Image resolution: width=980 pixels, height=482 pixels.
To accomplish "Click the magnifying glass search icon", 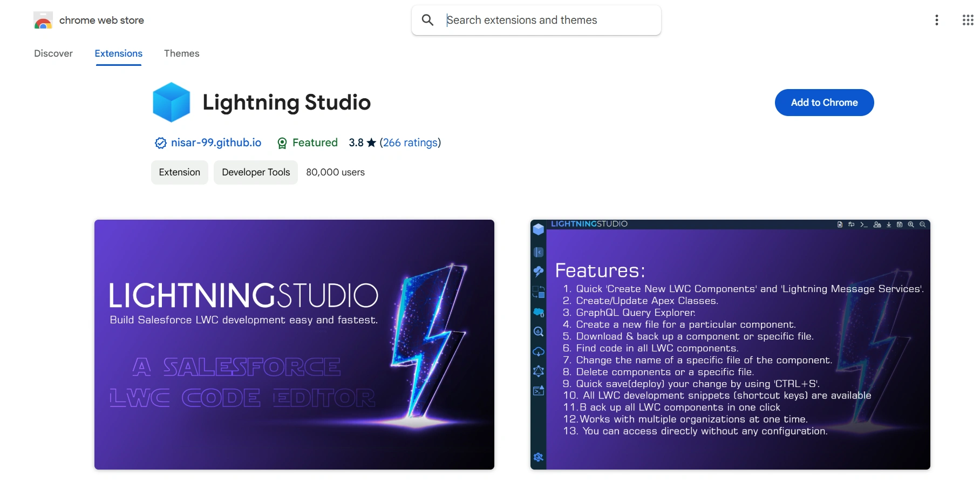I will (427, 20).
